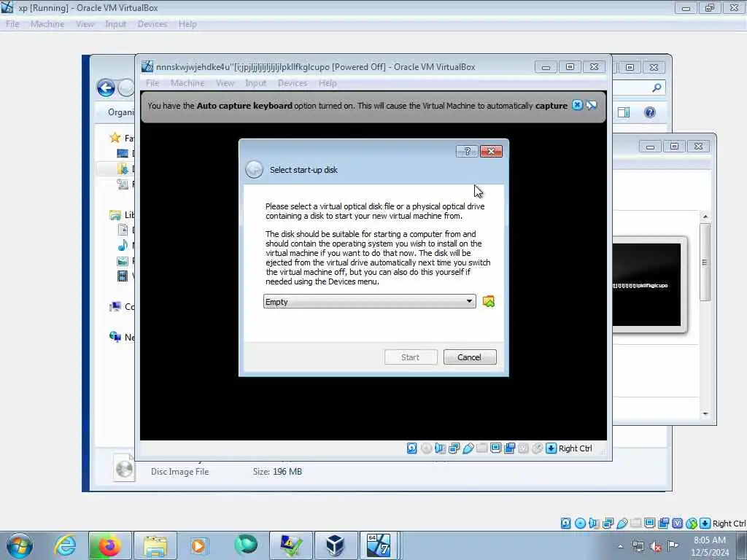The width and height of the screenshot is (747, 560).
Task: Toggle the Explorer preview pane icon
Action: pos(624,112)
